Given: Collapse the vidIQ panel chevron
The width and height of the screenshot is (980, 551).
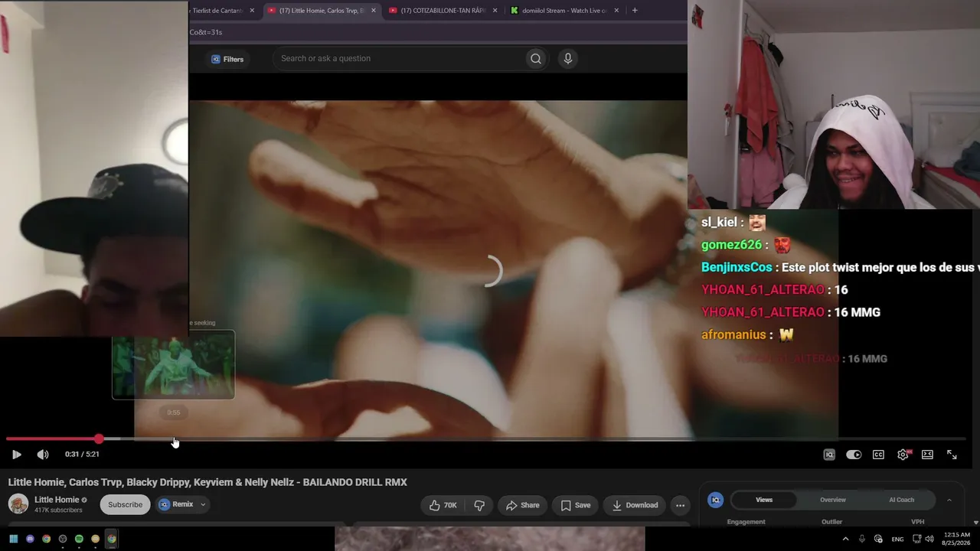Looking at the screenshot, I should tap(949, 500).
